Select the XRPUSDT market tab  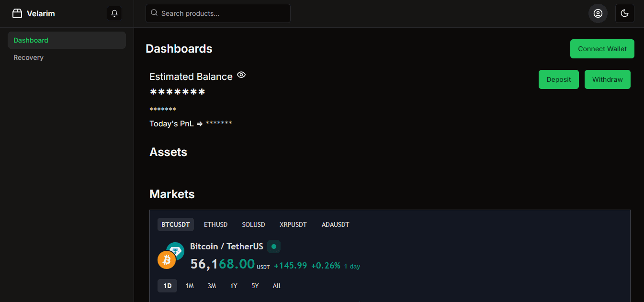tap(293, 224)
